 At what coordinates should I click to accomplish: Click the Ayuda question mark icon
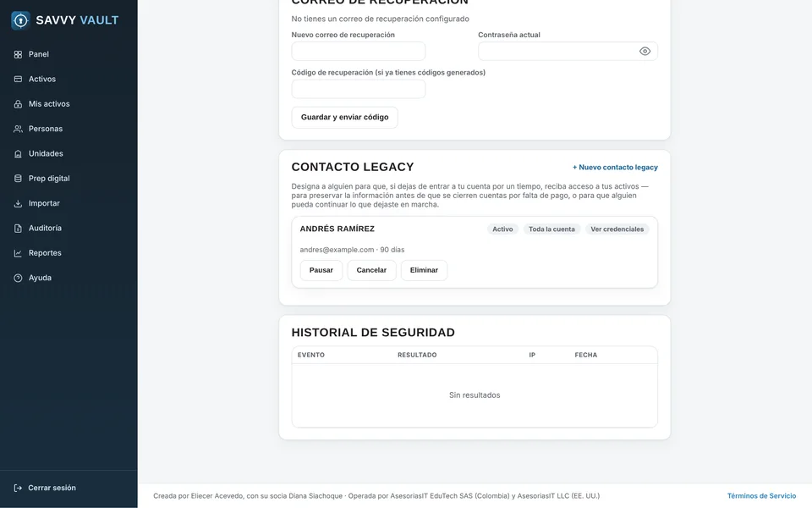[x=18, y=278]
